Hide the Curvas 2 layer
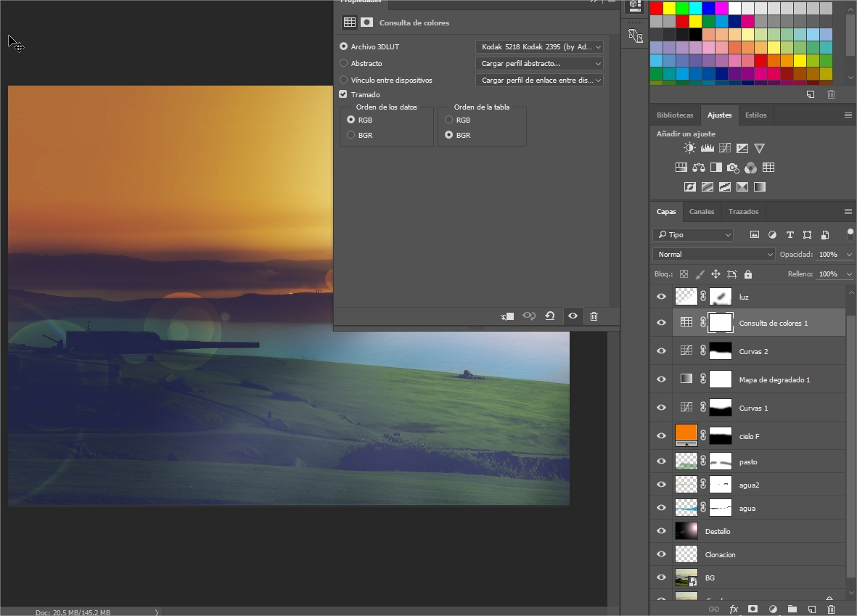This screenshot has width=857, height=616. tap(661, 351)
